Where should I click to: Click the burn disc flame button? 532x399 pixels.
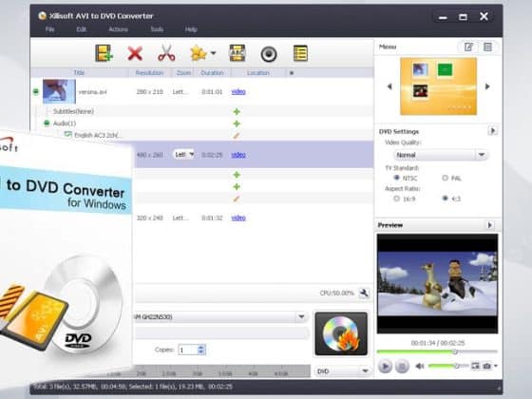[341, 333]
